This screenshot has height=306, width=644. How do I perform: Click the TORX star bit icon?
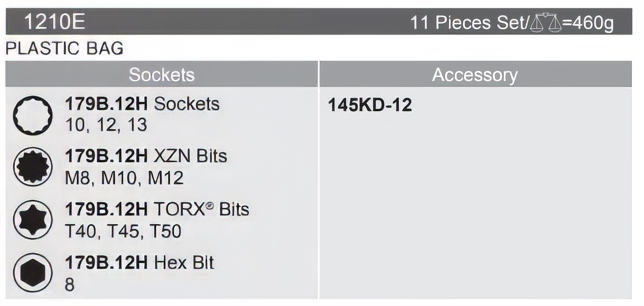click(33, 219)
